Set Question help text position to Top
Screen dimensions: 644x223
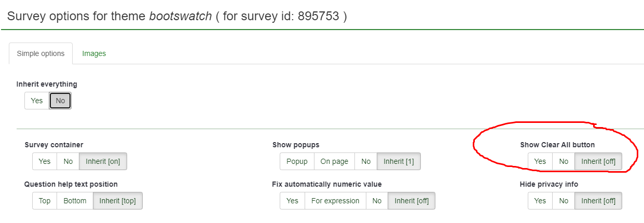point(45,201)
